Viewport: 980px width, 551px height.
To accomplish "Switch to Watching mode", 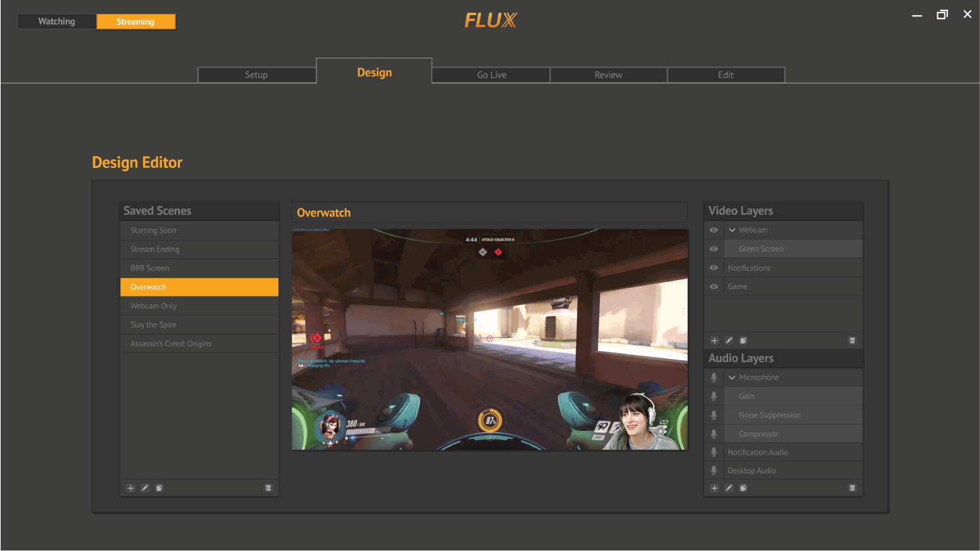I will click(56, 22).
